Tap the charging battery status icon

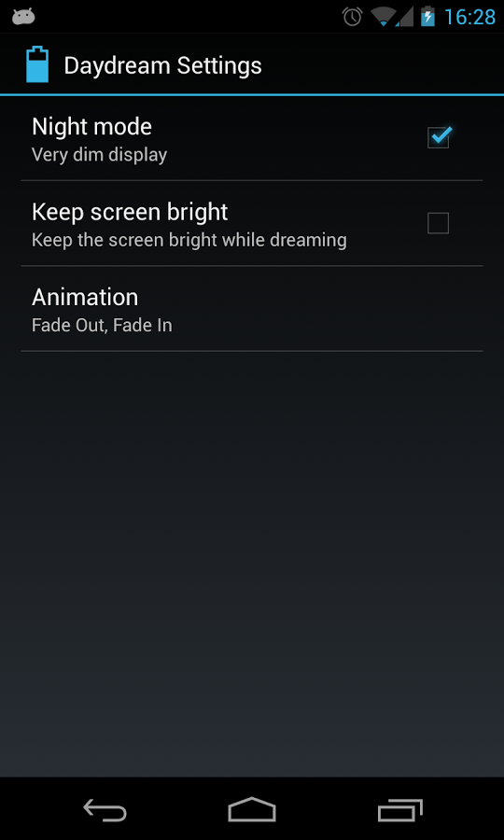coord(427,17)
